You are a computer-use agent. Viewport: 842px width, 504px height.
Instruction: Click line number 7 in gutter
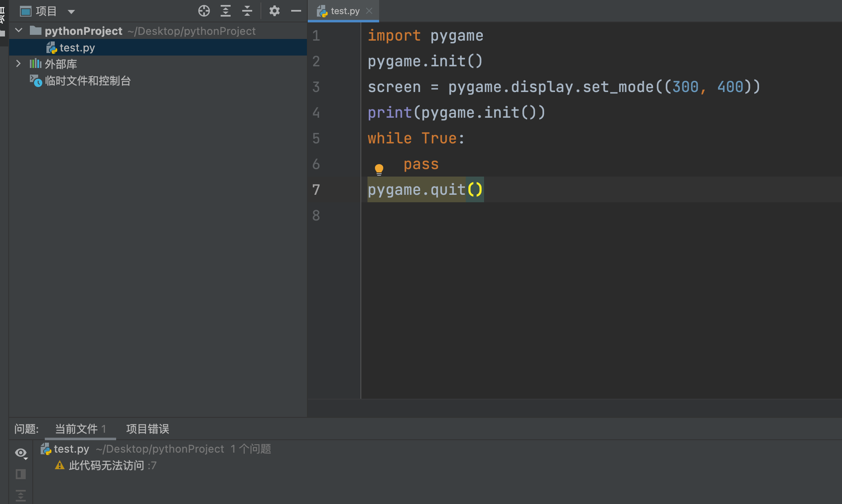tap(316, 190)
